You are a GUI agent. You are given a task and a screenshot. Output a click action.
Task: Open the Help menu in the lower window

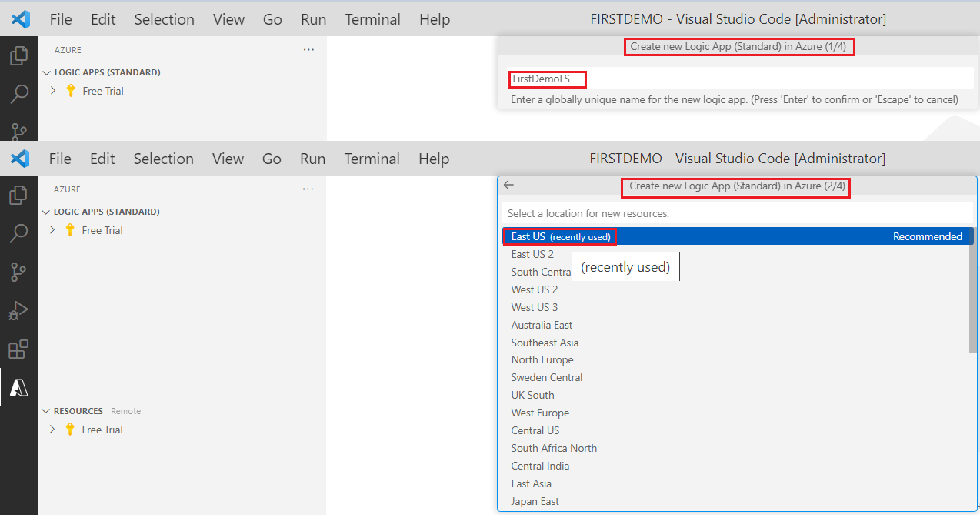pyautogui.click(x=434, y=159)
